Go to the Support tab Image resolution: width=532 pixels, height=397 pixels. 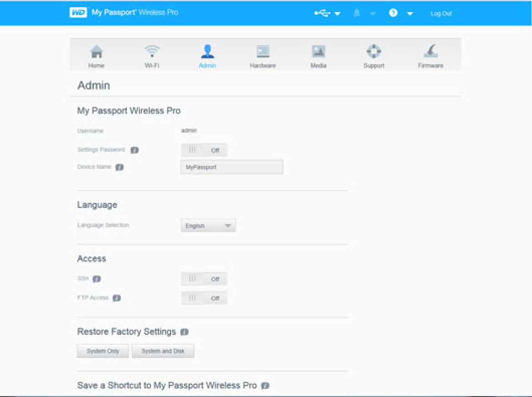374,56
